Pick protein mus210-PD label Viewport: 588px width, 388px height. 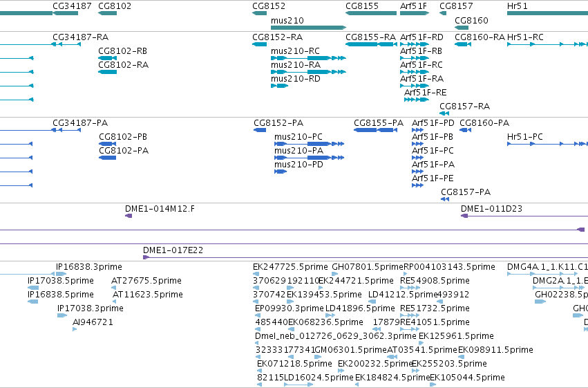click(298, 165)
